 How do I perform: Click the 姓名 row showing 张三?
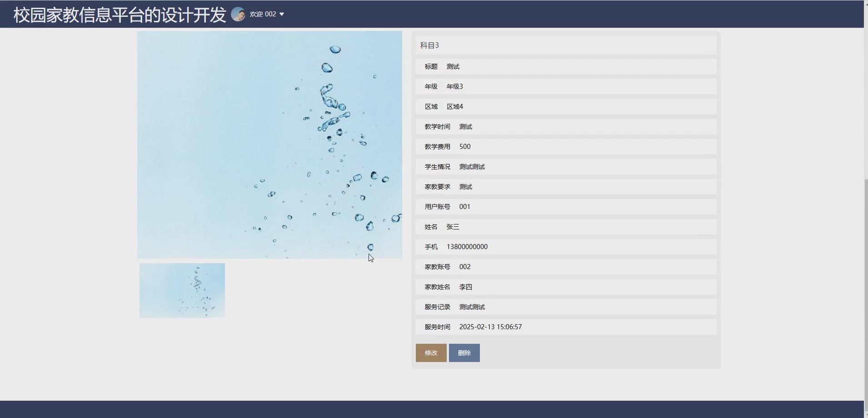click(565, 226)
